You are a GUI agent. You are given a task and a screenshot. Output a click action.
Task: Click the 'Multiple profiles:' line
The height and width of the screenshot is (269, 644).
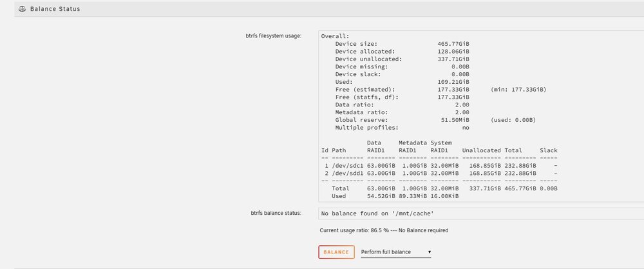(402, 128)
